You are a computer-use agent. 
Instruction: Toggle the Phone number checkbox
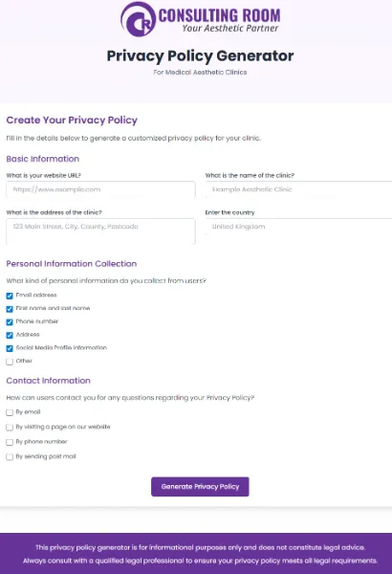coord(10,322)
